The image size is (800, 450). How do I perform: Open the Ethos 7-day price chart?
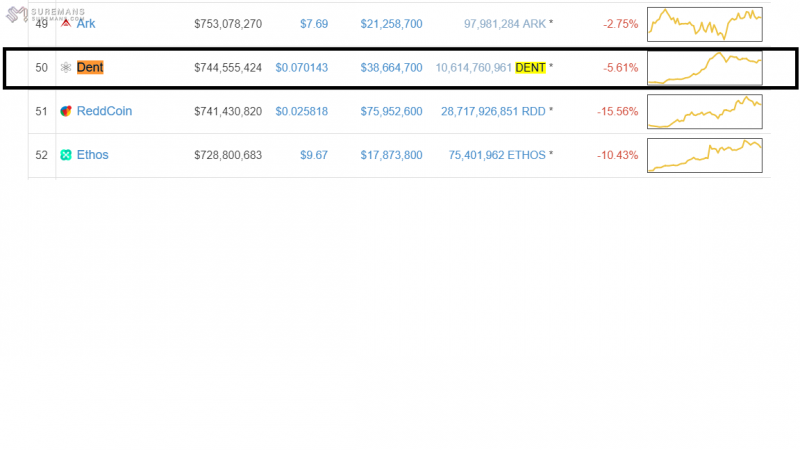pyautogui.click(x=705, y=156)
